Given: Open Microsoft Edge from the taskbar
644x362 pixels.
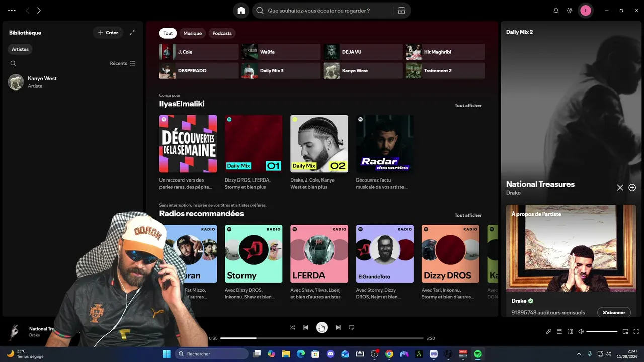Looking at the screenshot, I should click(x=300, y=354).
